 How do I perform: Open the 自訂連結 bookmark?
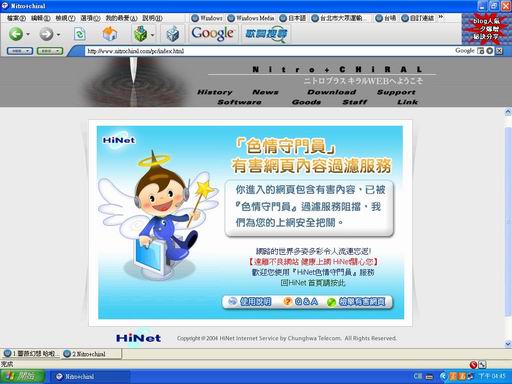pos(418,18)
